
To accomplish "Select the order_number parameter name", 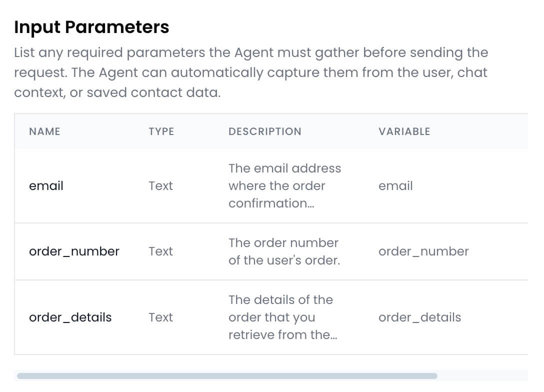I will (74, 251).
